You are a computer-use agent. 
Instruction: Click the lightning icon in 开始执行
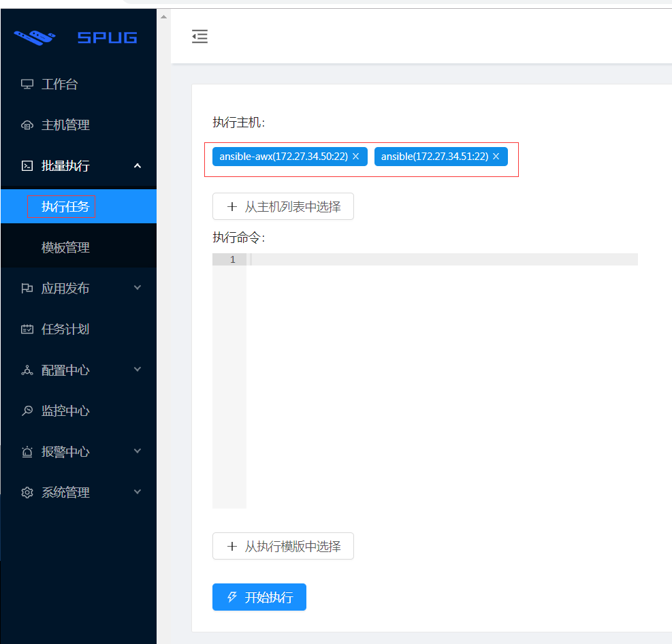(232, 597)
